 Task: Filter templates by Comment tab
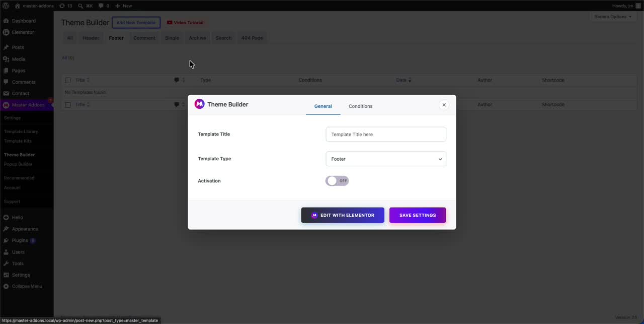click(x=144, y=38)
